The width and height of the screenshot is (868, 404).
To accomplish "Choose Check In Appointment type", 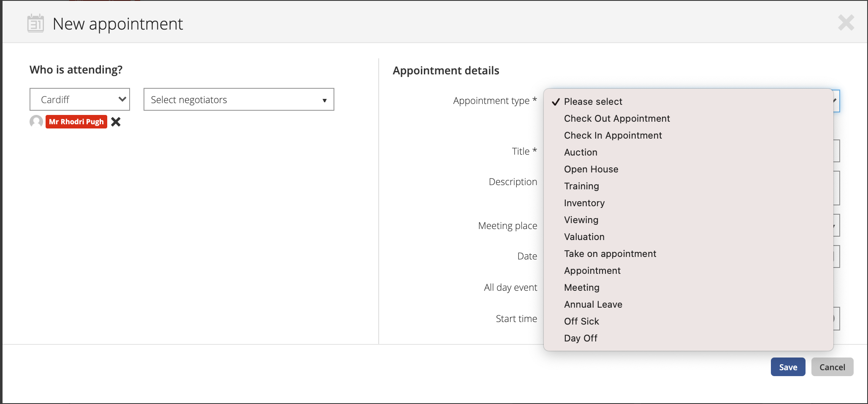I will pyautogui.click(x=689, y=135).
